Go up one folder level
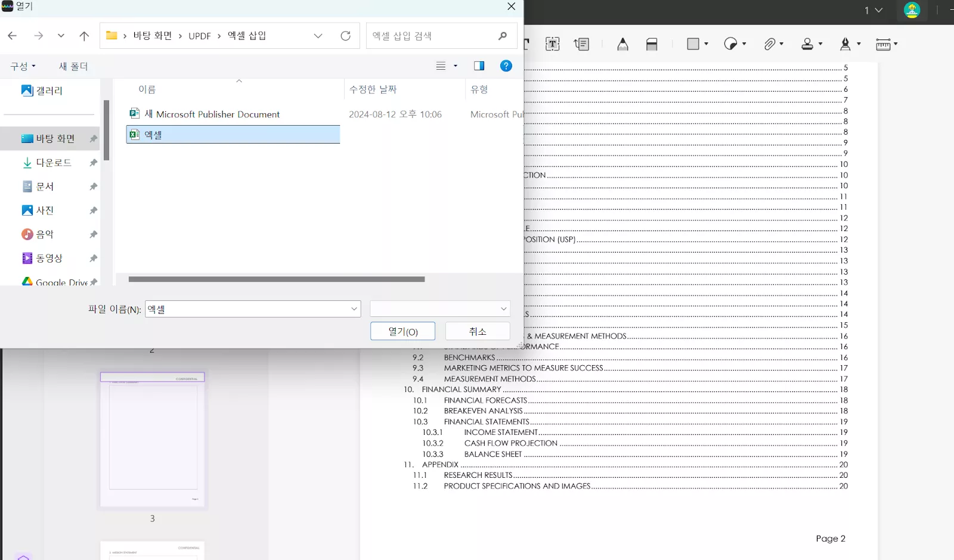The height and width of the screenshot is (560, 954). pos(84,36)
